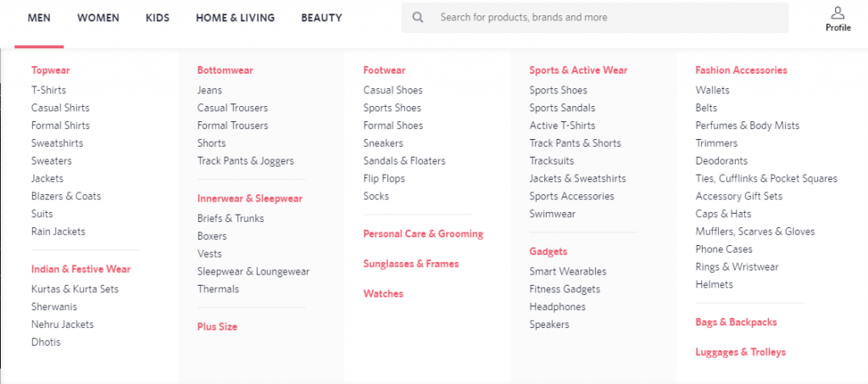Click the Plus Size heading
868x384 pixels.
pos(217,326)
